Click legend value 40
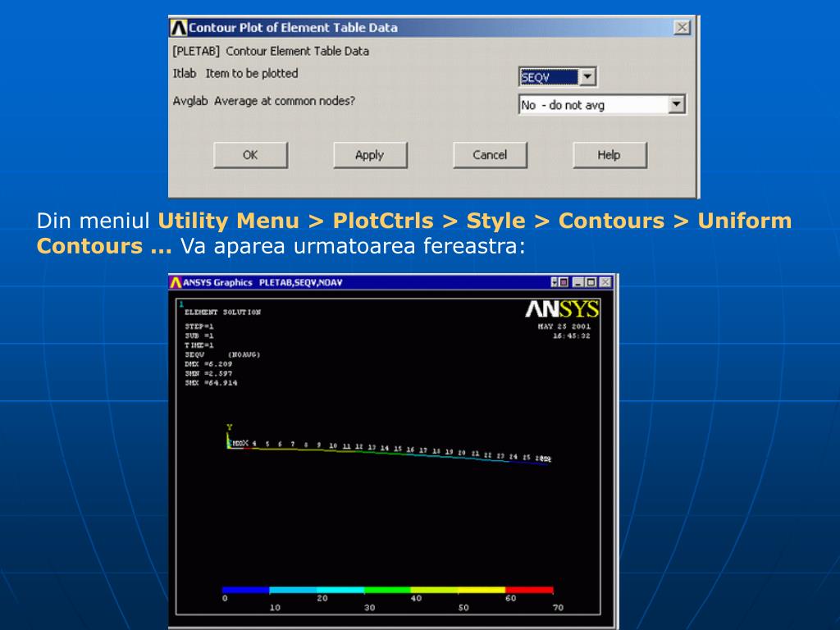The height and width of the screenshot is (630, 840). tap(416, 598)
